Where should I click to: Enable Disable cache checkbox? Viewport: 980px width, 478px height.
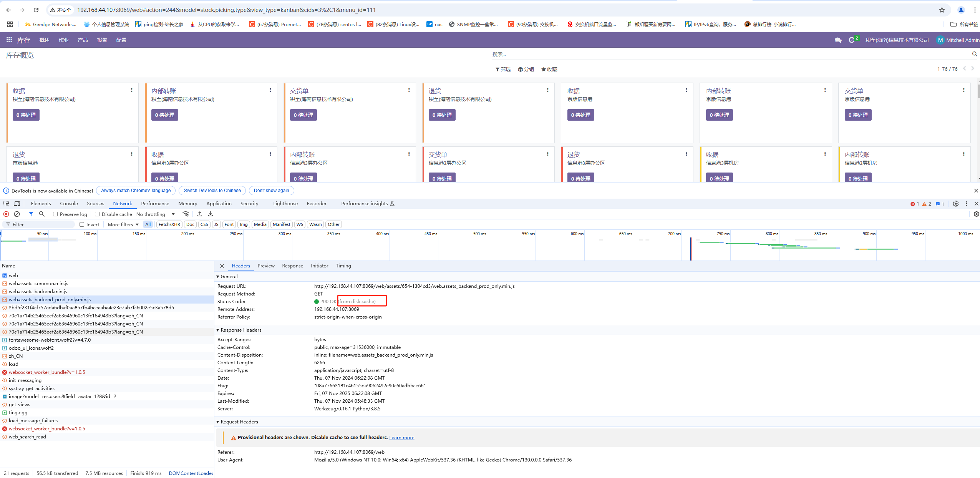pos(97,214)
